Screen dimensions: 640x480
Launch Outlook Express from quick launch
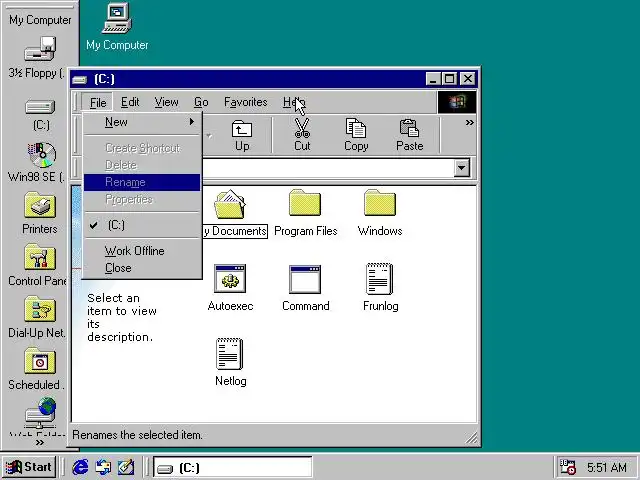point(103,467)
